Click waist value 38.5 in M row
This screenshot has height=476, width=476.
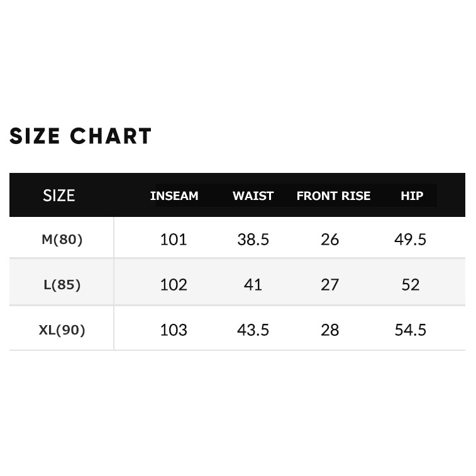point(253,240)
